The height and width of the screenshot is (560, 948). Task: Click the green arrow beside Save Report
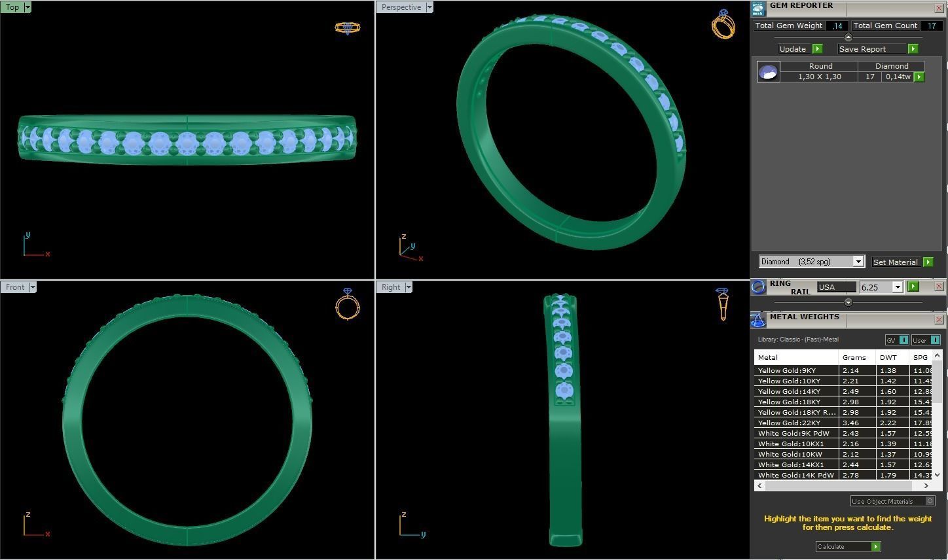913,49
